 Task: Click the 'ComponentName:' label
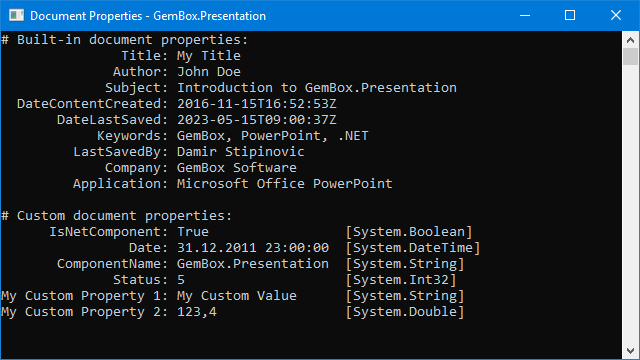(x=112, y=264)
